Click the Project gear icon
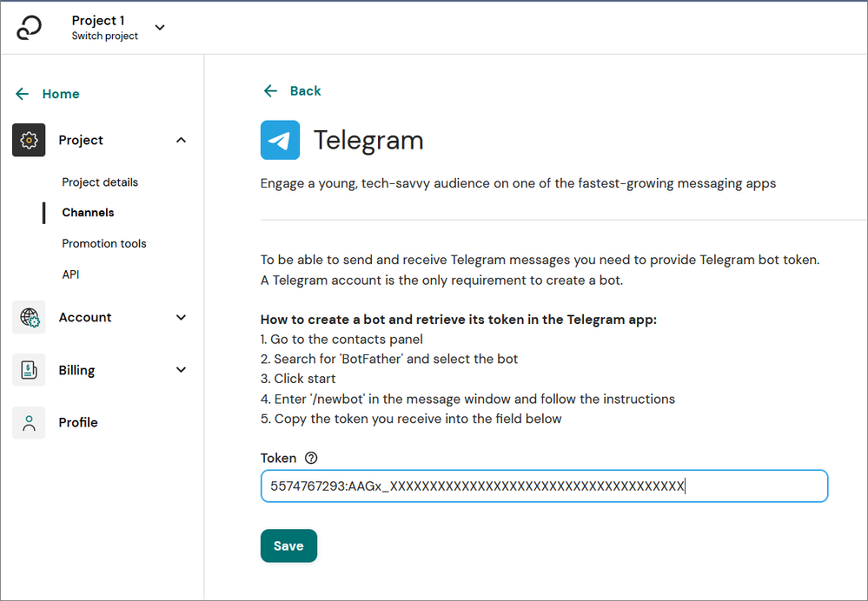 pos(29,140)
